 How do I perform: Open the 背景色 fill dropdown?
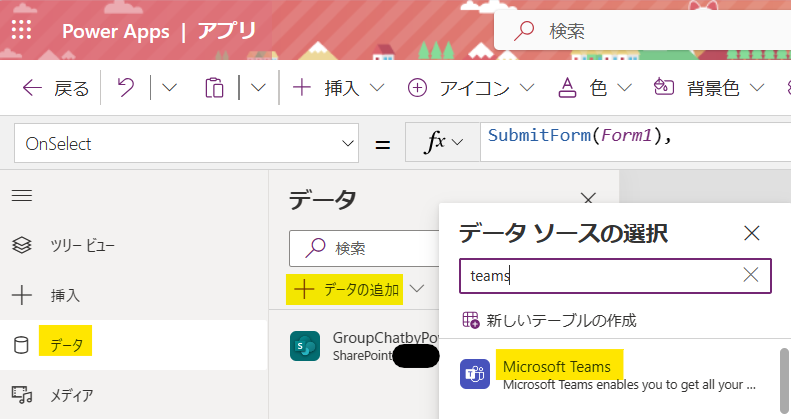coord(708,88)
